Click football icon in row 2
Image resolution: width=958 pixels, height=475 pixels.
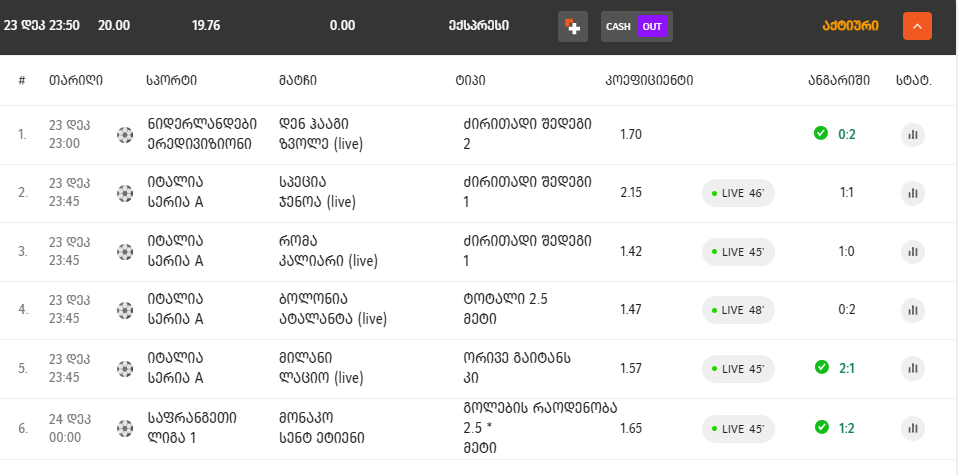[125, 193]
